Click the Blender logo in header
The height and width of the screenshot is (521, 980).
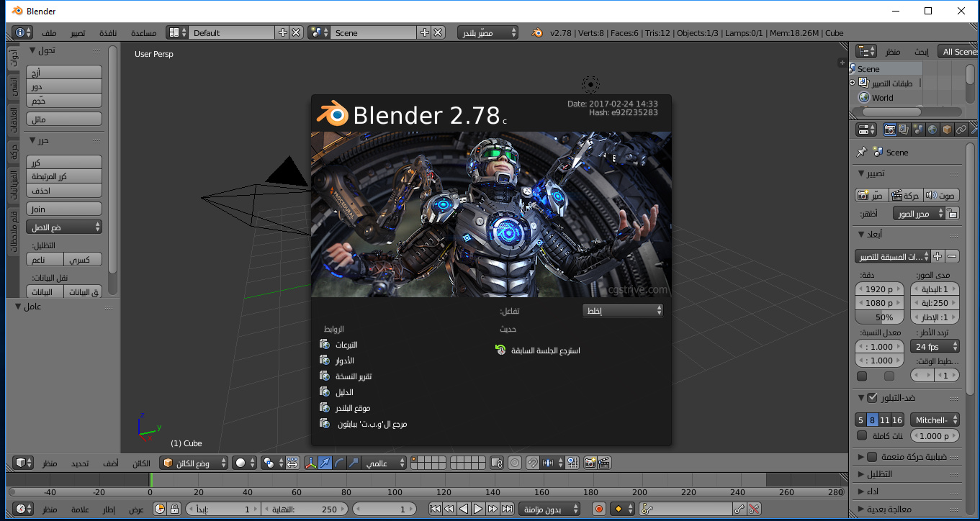click(537, 32)
